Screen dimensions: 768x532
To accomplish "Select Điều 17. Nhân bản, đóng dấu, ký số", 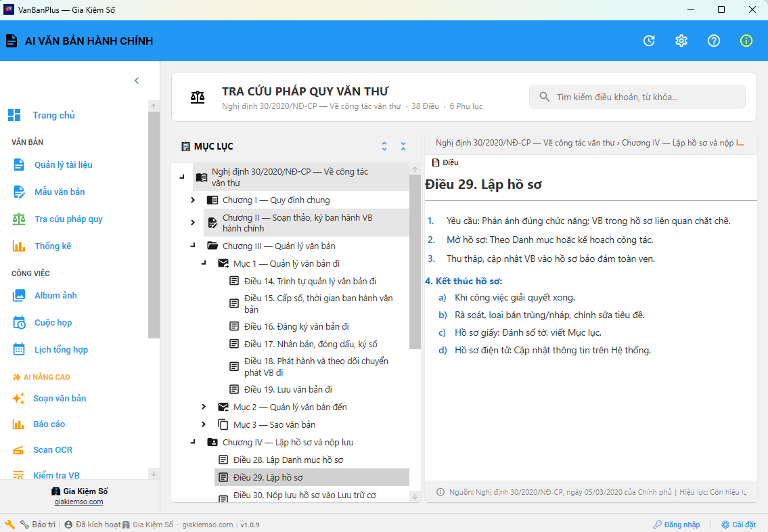I will pos(311,345).
